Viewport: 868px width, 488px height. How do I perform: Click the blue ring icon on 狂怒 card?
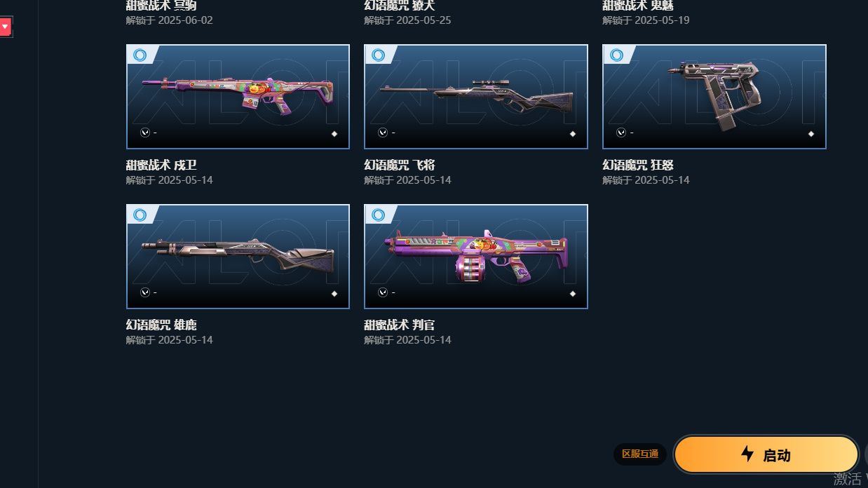[617, 55]
